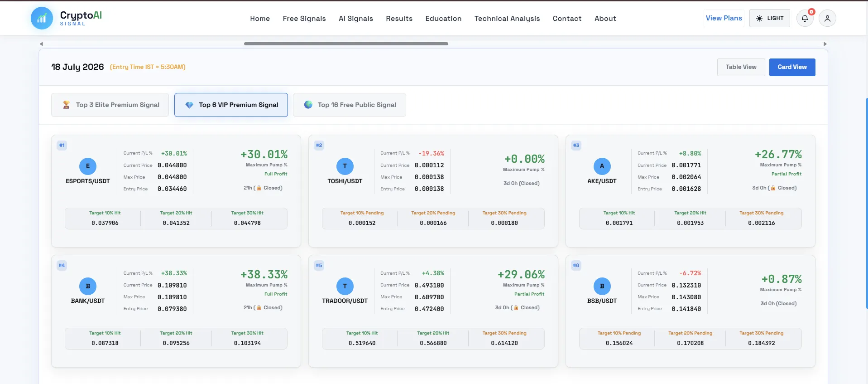Screen dimensions: 868x384
Task: Click the left arrow of the horizontal scrollbar
Action: point(41,44)
